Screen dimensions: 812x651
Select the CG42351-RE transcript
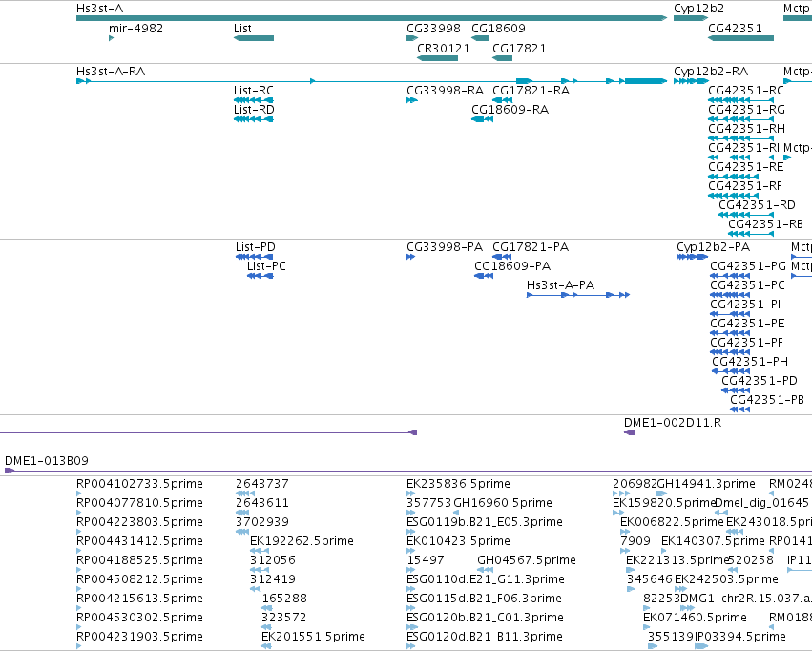pyautogui.click(x=734, y=177)
